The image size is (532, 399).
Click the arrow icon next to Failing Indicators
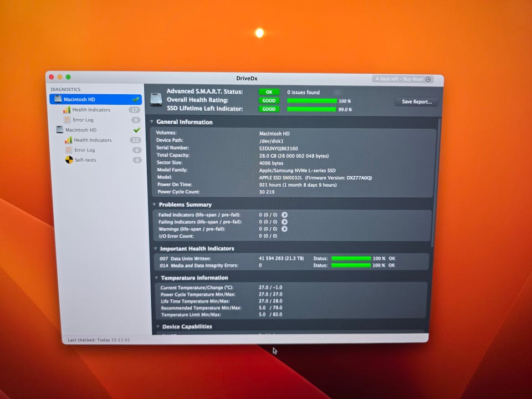284,222
